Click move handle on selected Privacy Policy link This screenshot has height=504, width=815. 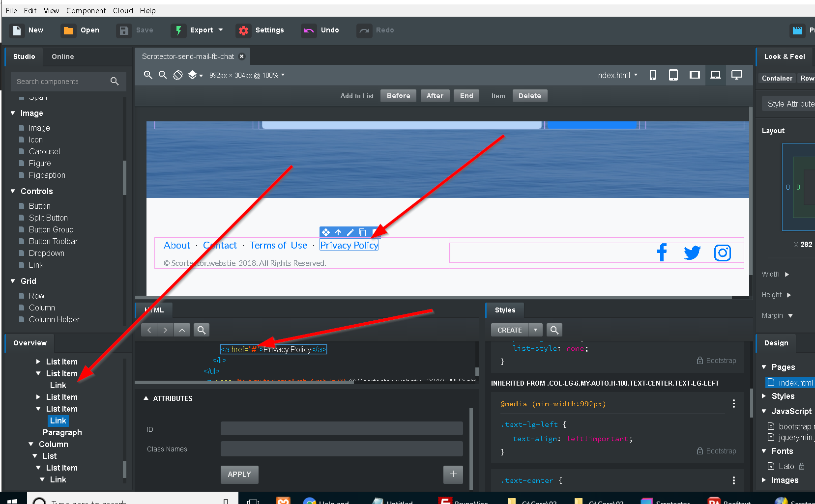coord(326,232)
